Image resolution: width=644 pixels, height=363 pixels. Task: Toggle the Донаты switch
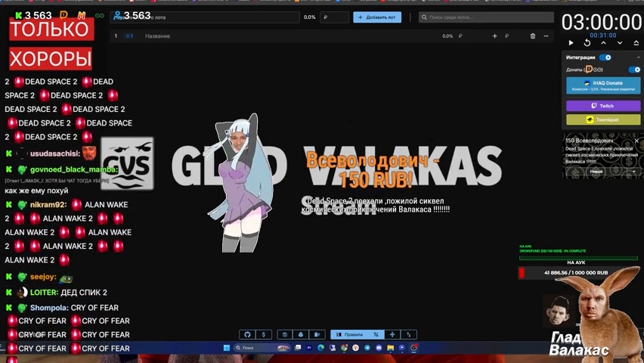(x=635, y=70)
